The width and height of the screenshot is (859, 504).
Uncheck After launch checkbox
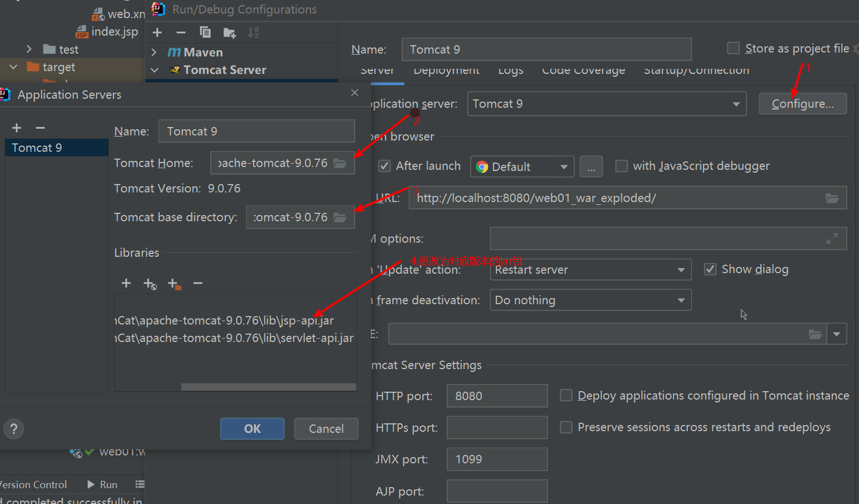385,166
